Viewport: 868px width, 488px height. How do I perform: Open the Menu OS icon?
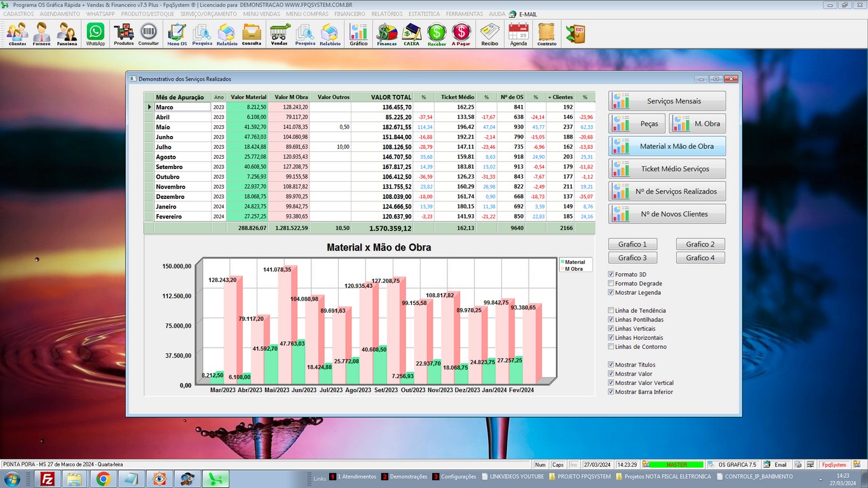(x=177, y=34)
